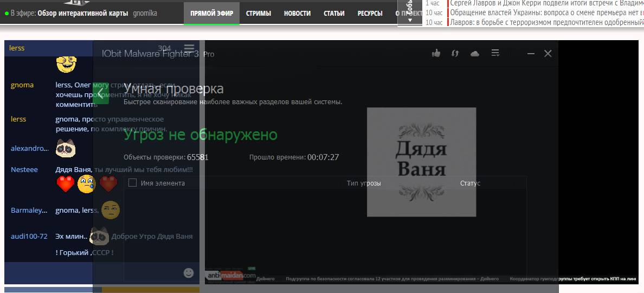Open the 'Обзор интерактивной карты' stream link
Screen dimensions: 644x293
[x=82, y=13]
